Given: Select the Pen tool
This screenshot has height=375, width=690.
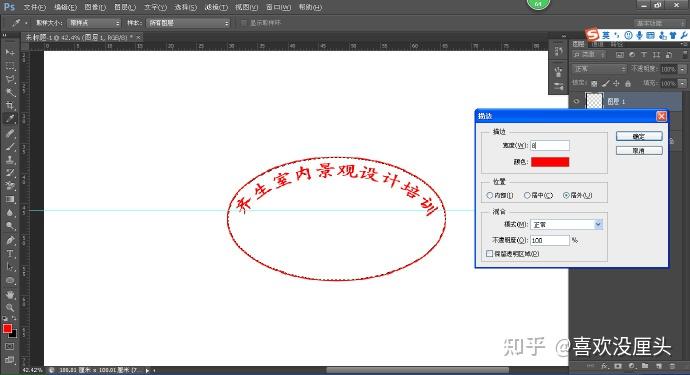Looking at the screenshot, I should [x=10, y=240].
